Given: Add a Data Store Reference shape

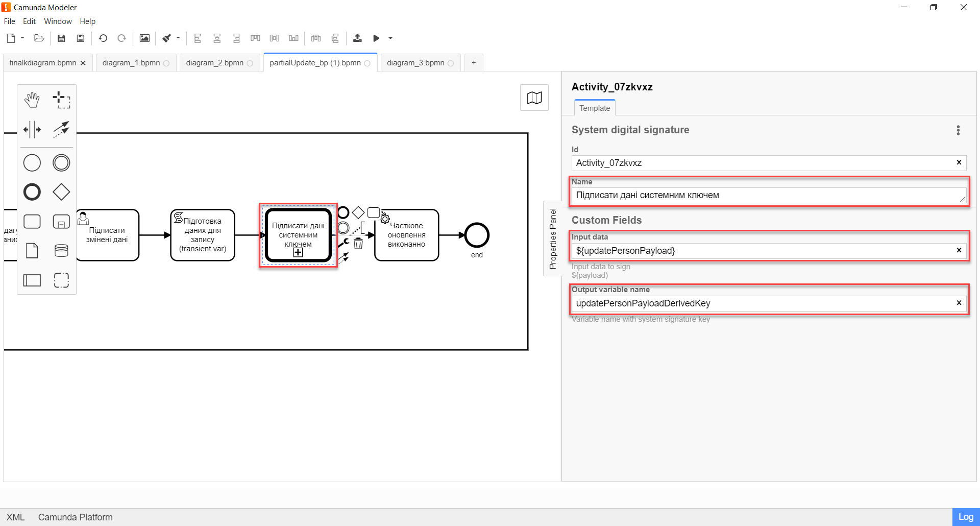Looking at the screenshot, I should (61, 250).
